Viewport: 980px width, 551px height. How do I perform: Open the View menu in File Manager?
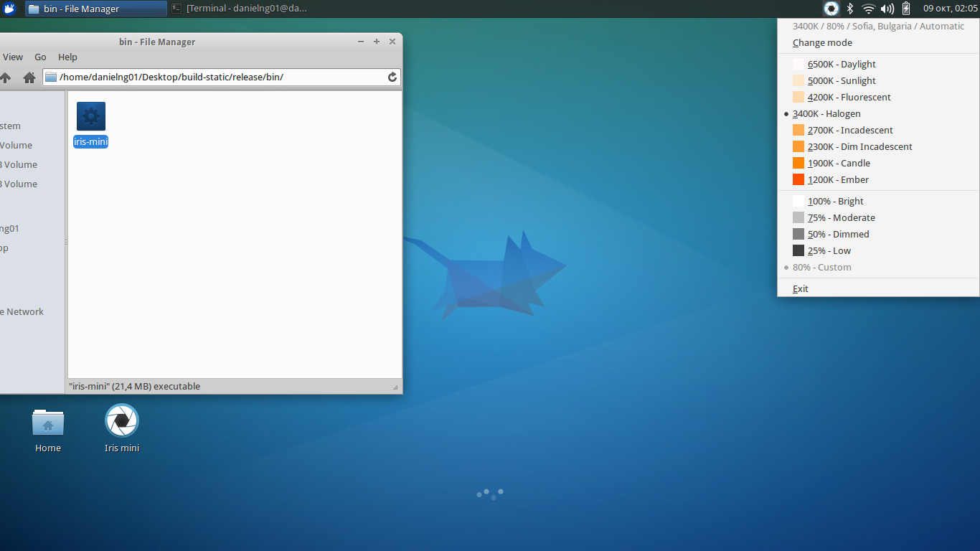pos(13,57)
